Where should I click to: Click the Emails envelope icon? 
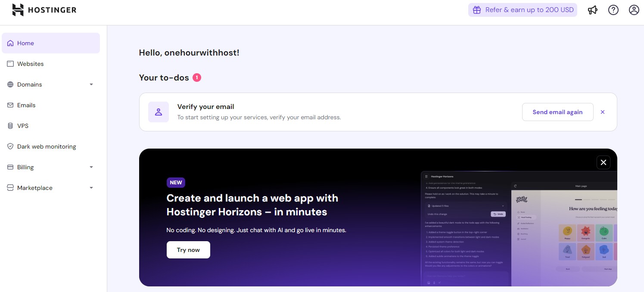10,105
